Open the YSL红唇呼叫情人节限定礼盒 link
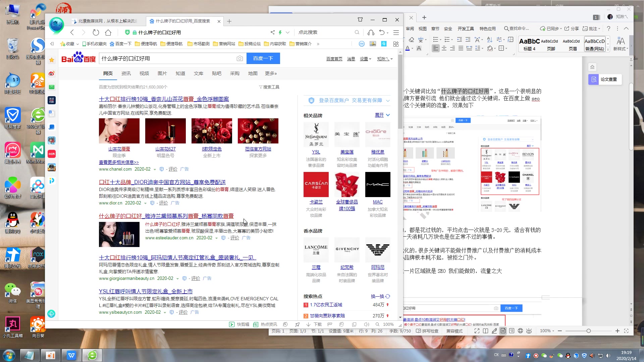Screen dimensions: 644x362 click(146, 291)
